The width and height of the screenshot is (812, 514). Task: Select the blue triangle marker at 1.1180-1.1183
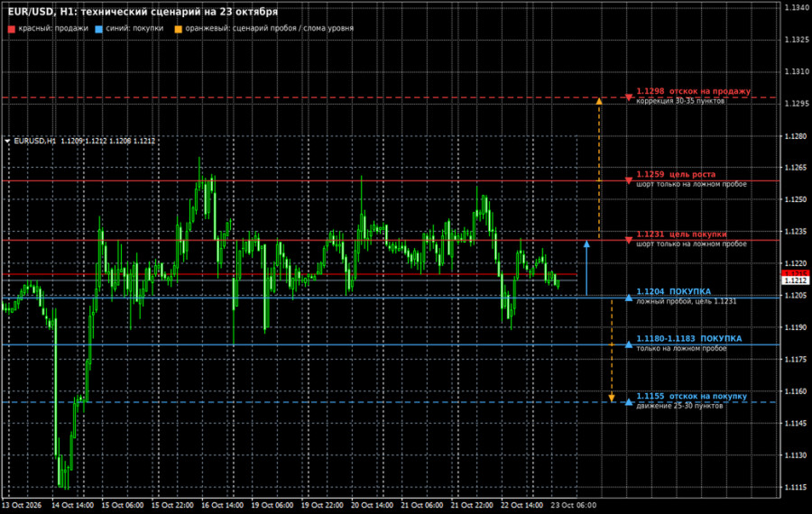[629, 344]
